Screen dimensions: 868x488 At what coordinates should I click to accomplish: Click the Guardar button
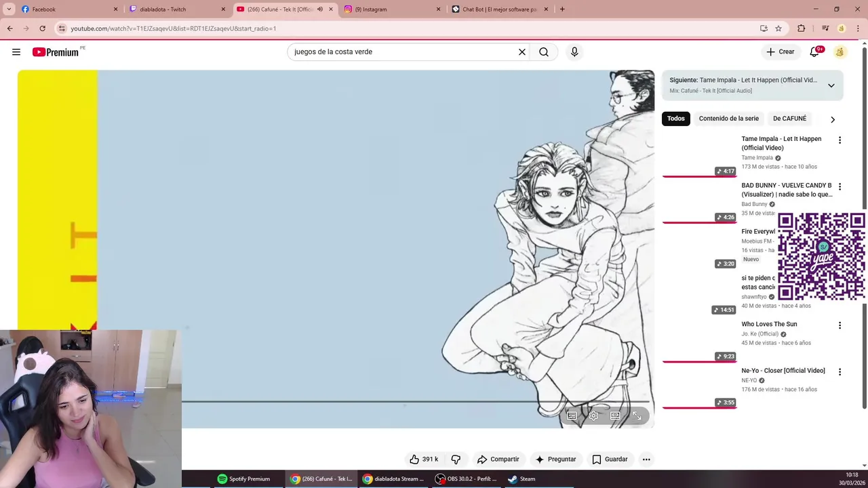610,460
